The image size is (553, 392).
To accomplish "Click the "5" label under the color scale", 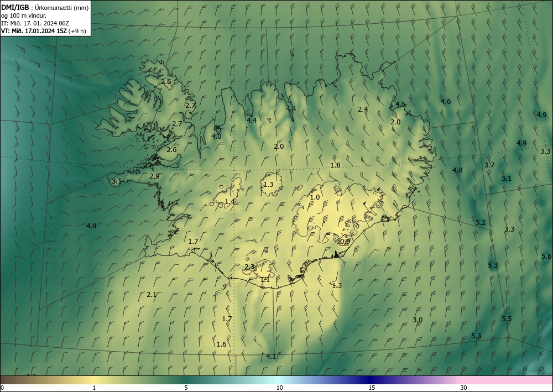I will (x=186, y=388).
